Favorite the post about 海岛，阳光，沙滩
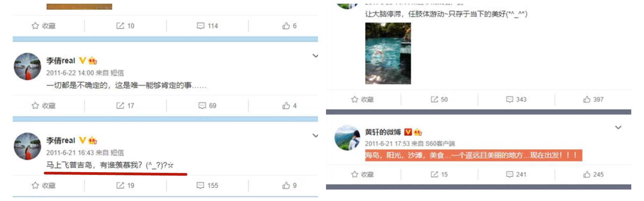 [x=362, y=175]
